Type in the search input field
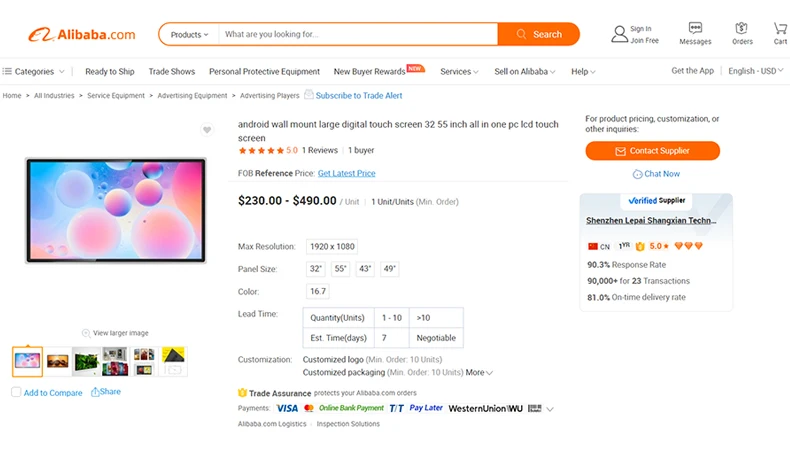Image resolution: width=790 pixels, height=460 pixels. pos(357,35)
